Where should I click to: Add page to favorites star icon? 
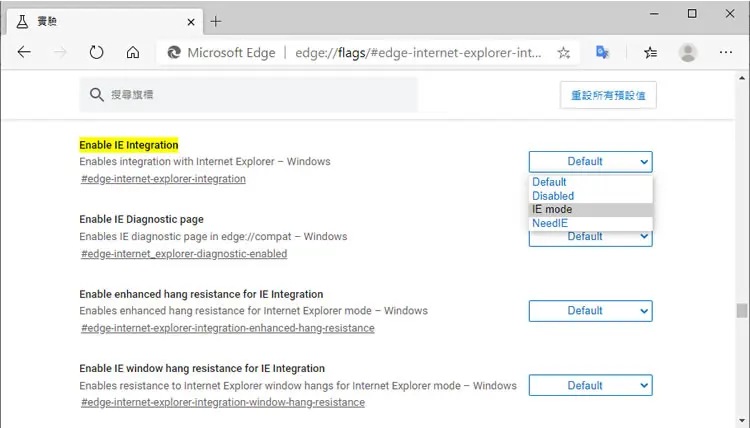563,53
